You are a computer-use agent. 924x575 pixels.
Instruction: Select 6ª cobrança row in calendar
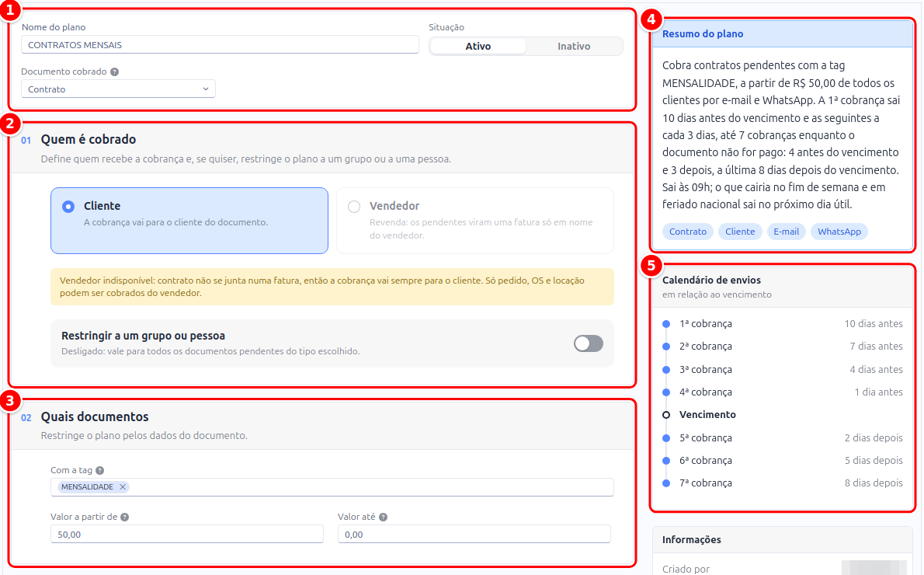(x=783, y=461)
